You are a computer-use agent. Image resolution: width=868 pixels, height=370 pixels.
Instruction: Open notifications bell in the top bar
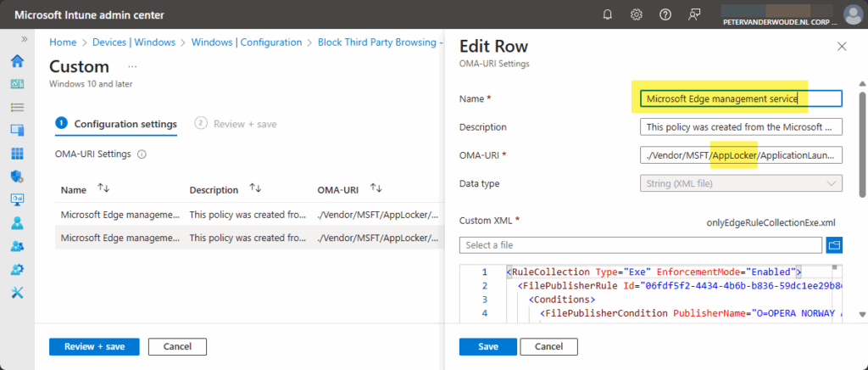point(608,14)
